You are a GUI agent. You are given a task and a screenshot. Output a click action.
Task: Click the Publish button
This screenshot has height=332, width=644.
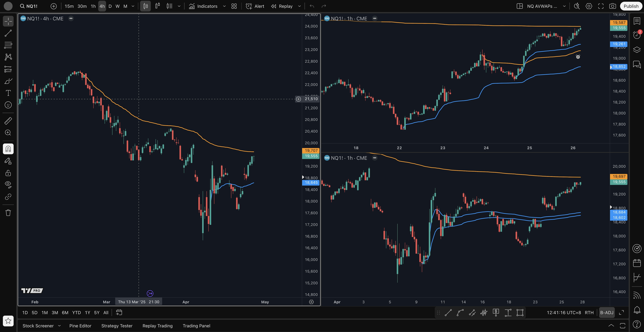[x=631, y=6]
